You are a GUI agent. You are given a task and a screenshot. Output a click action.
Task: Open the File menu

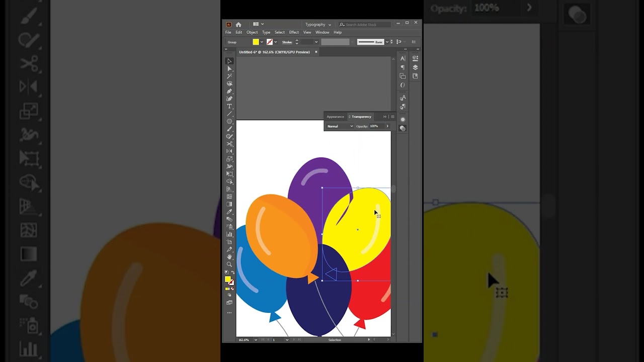pos(228,32)
